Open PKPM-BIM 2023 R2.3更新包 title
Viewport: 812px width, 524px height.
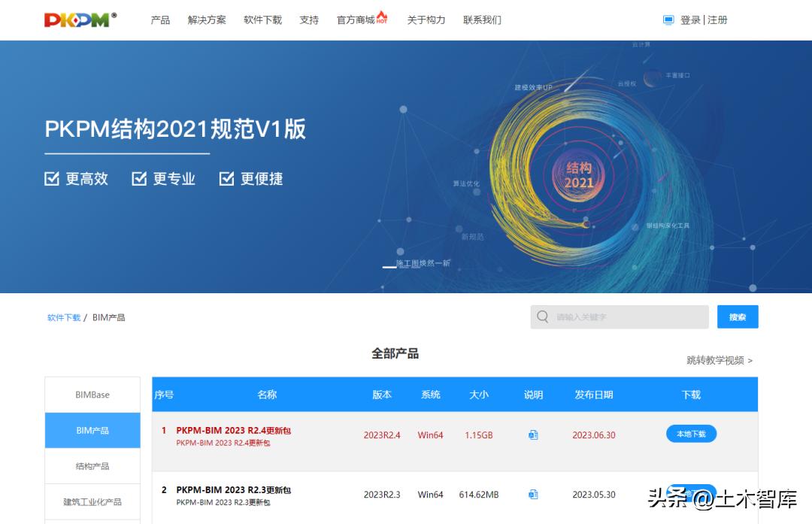233,490
